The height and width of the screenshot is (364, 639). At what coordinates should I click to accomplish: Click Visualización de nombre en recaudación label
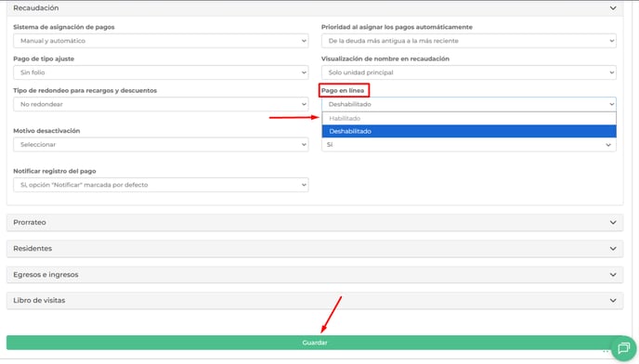click(385, 58)
